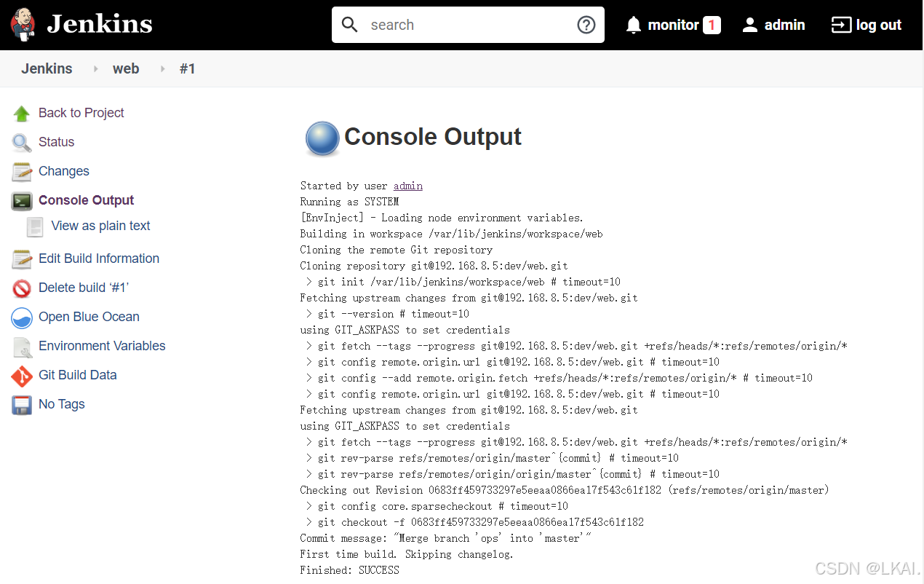This screenshot has height=584, width=924.
Task: Click the blue build status ball beside Console Output
Action: click(x=322, y=138)
